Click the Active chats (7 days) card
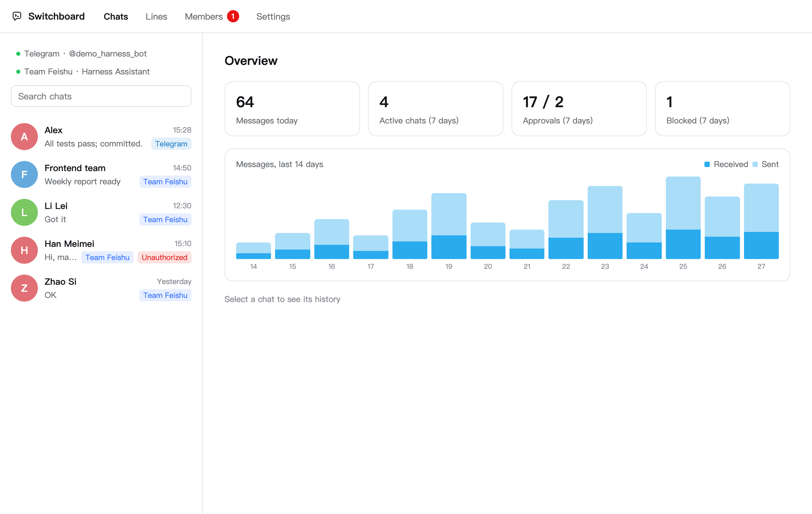The image size is (812, 514). click(436, 109)
